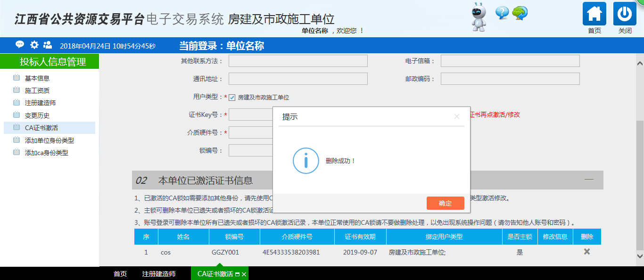Select 添加单位身份类型 in the sidebar
644x280 pixels.
pyautogui.click(x=50, y=140)
